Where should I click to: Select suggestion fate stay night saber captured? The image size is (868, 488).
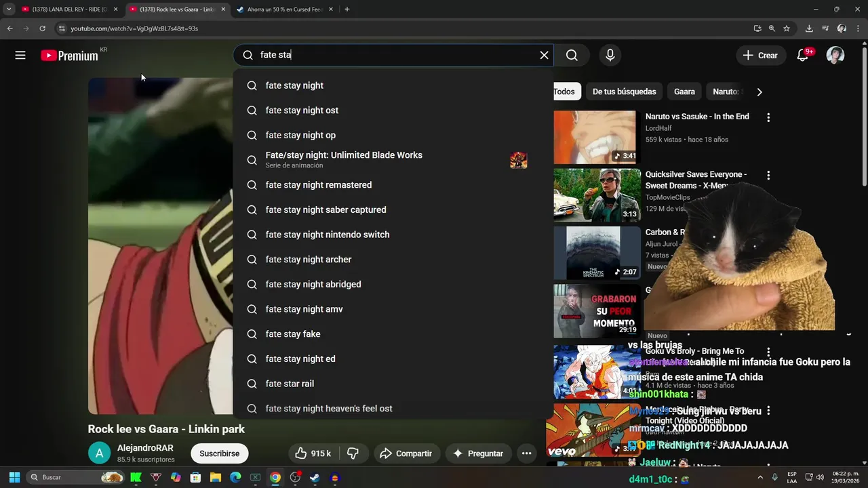(393, 209)
